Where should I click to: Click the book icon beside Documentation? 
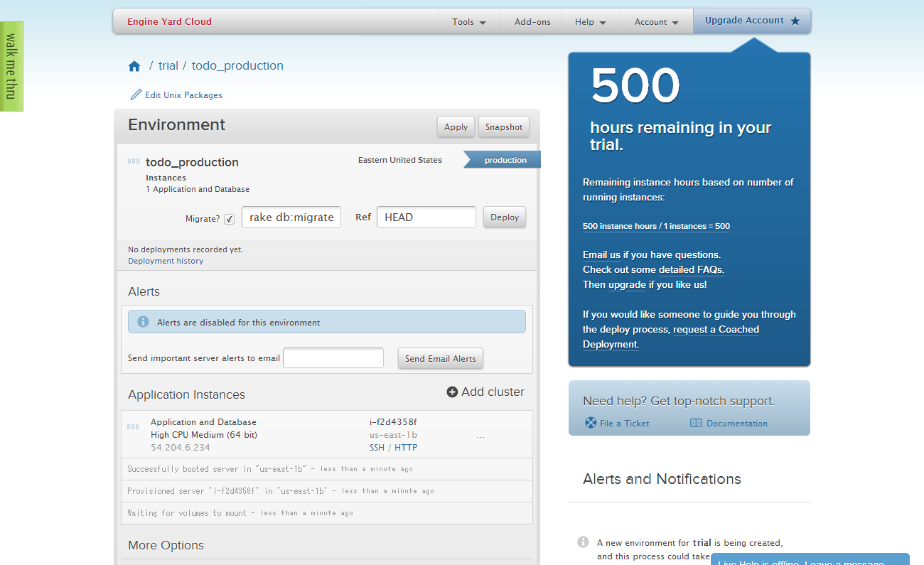coord(696,423)
